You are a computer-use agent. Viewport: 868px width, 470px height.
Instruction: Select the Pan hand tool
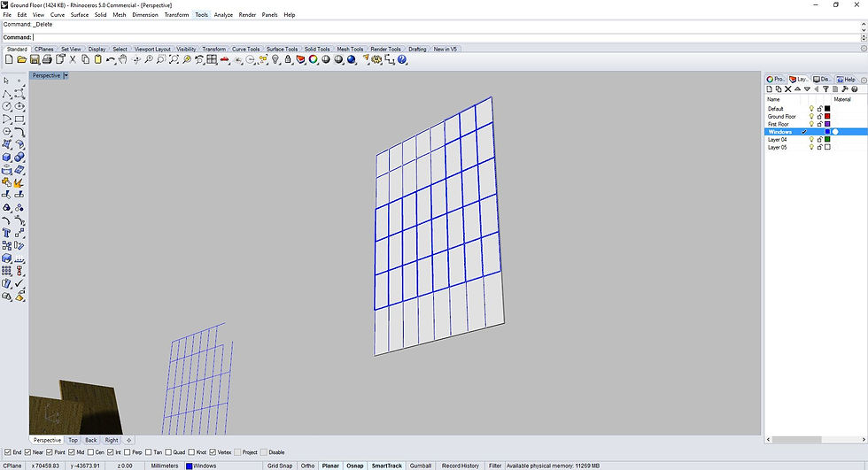point(123,59)
